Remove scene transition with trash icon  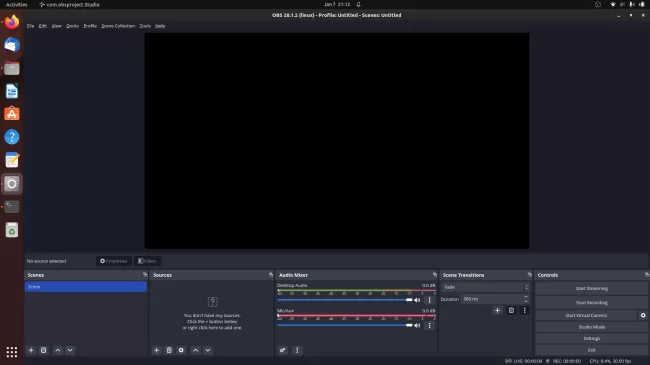511,310
